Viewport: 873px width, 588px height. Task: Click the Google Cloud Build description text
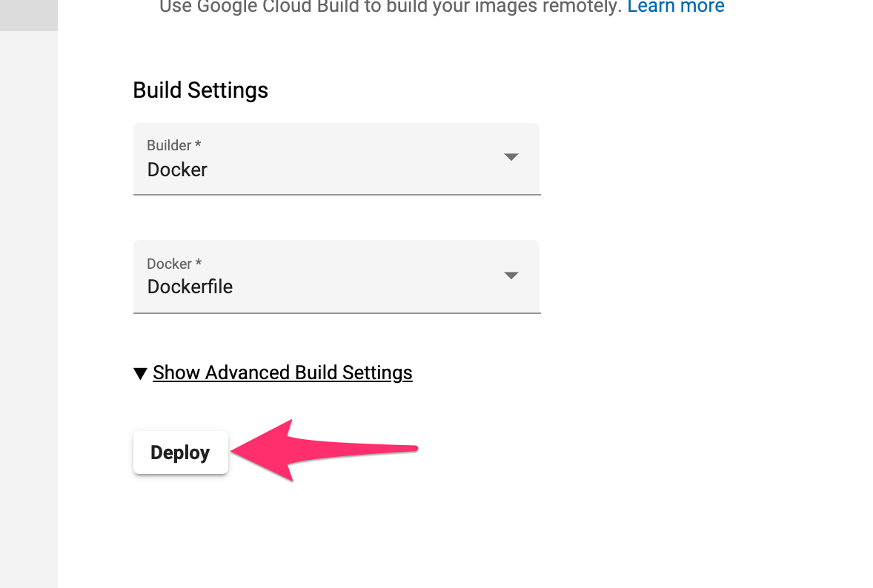[391, 7]
